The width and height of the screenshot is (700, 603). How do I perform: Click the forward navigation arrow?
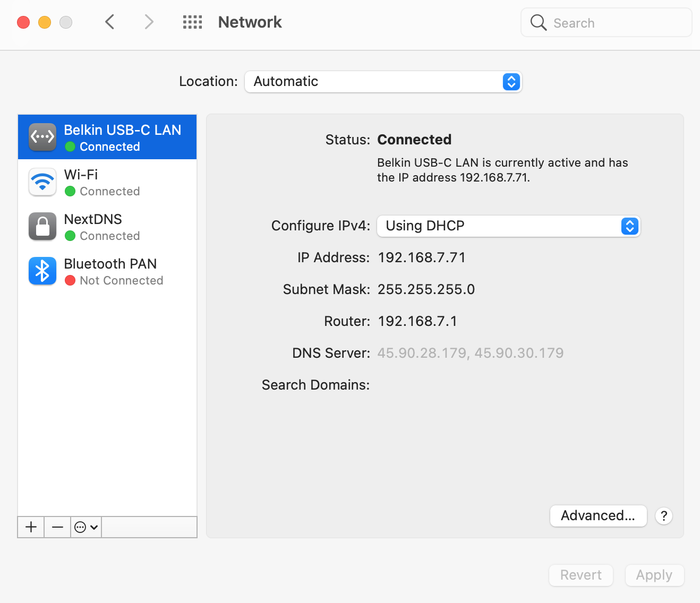click(x=149, y=22)
